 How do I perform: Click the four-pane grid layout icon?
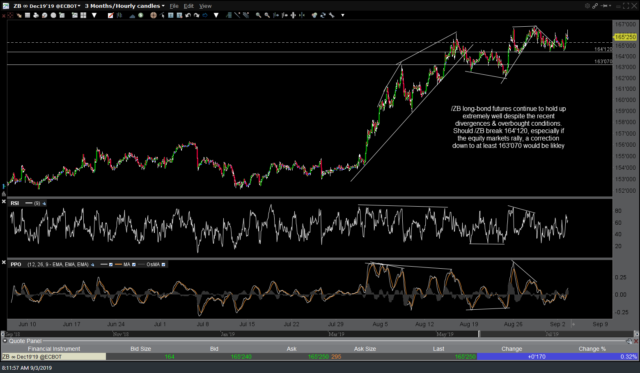[83, 15]
